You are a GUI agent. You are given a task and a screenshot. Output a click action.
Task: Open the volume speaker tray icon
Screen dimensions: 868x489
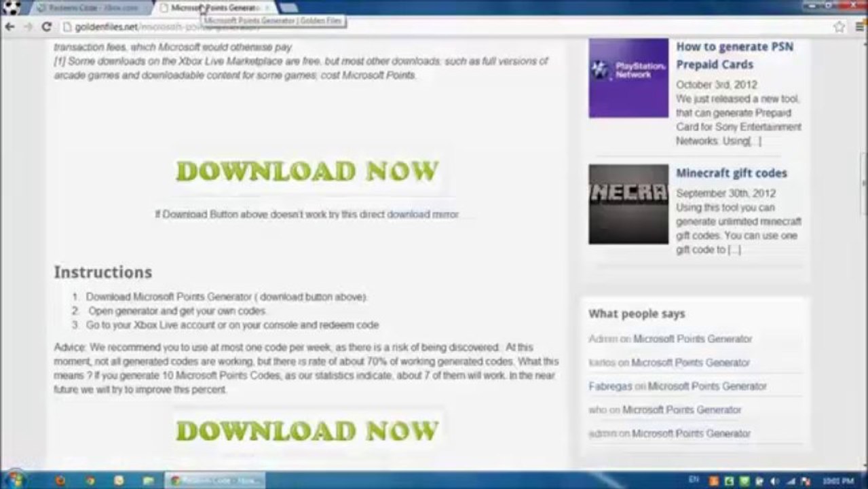coord(774,481)
